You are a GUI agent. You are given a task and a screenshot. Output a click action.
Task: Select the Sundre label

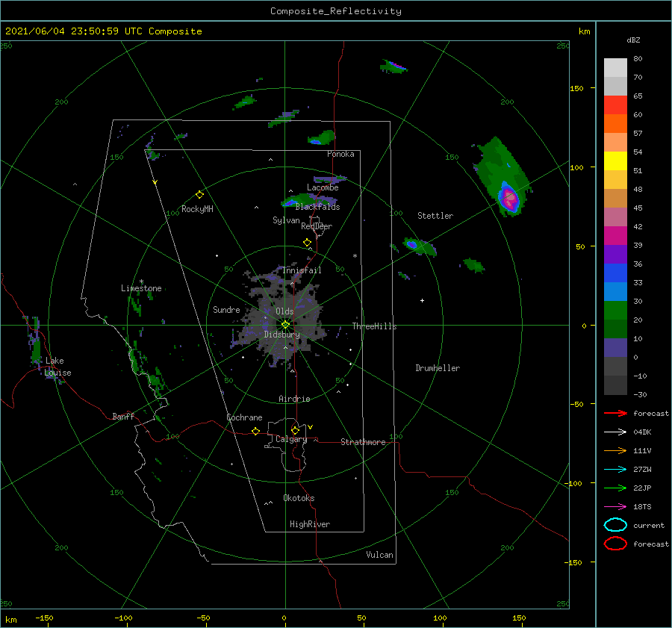(x=226, y=309)
